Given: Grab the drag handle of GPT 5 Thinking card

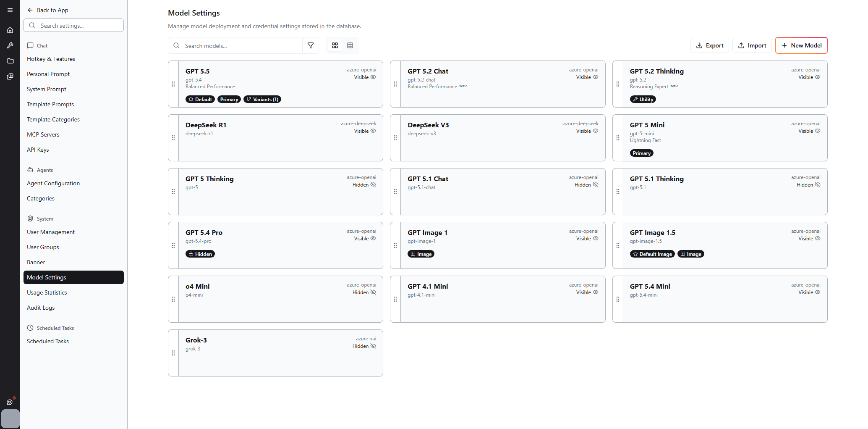Looking at the screenshot, I should pos(173,192).
